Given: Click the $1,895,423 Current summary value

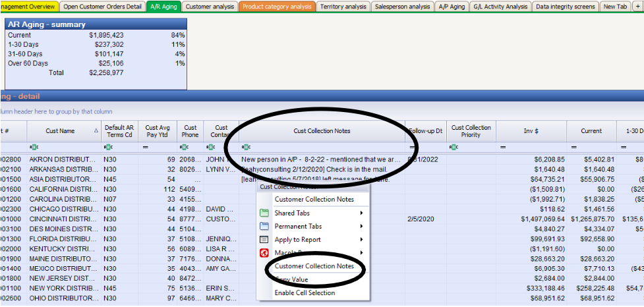Looking at the screenshot, I should (106, 36).
